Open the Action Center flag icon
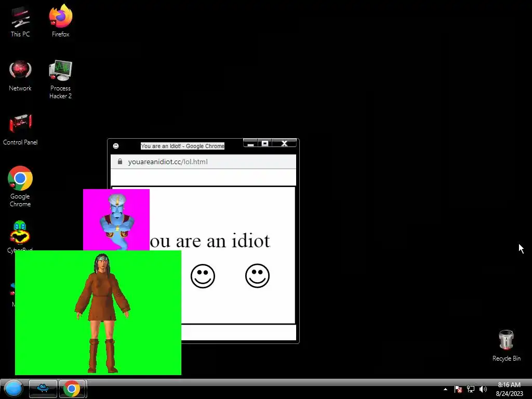 (x=458, y=389)
